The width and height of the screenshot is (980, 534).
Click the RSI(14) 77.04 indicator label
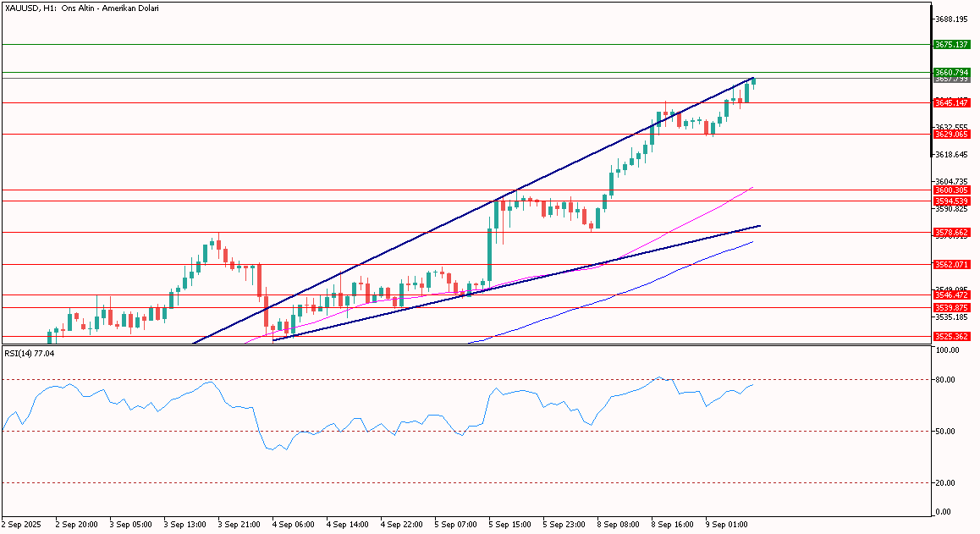(x=30, y=353)
